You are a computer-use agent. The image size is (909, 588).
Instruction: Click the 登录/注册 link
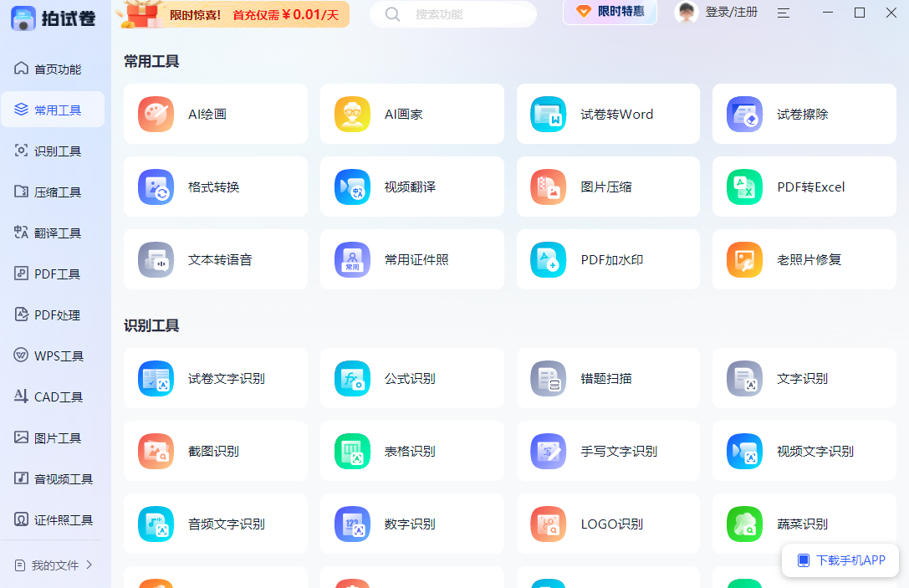click(x=731, y=13)
